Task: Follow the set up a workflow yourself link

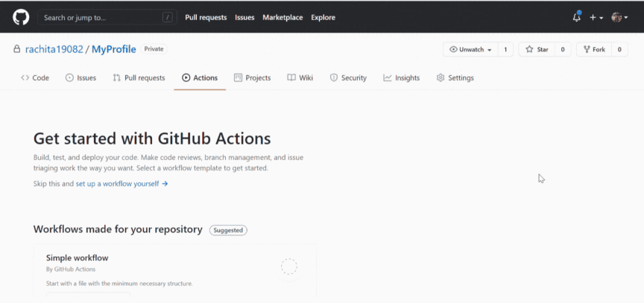Action: pos(121,184)
